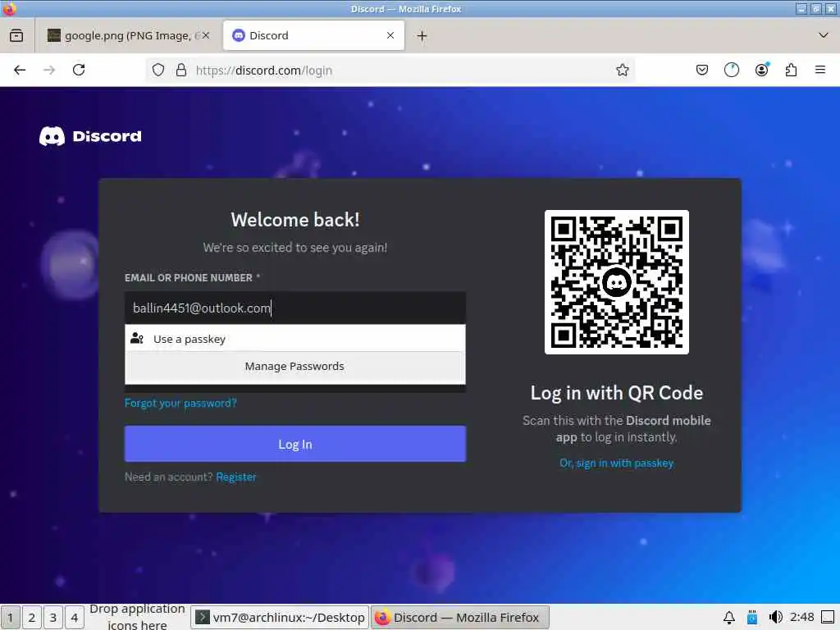This screenshot has height=630, width=840.
Task: Open the Firefox View icon
Action: [16, 35]
